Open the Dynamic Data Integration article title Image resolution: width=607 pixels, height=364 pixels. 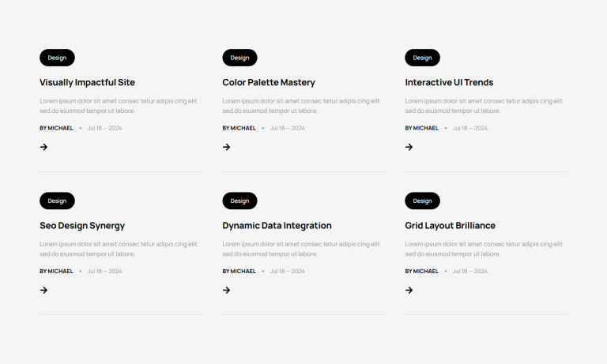(277, 226)
